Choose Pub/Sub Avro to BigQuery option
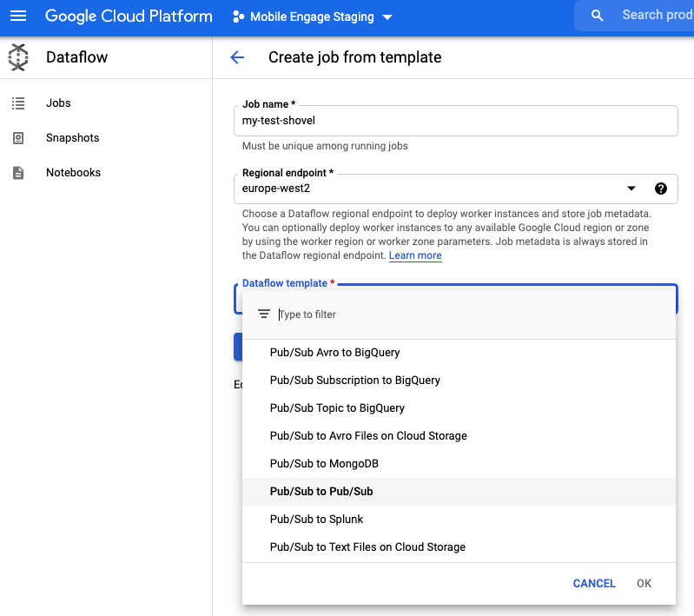This screenshot has height=616, width=694. (334, 353)
